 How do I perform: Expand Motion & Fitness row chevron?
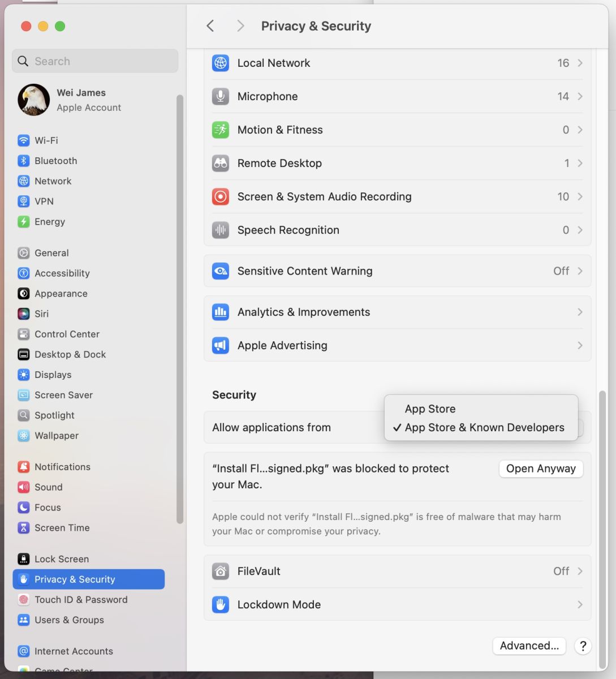(580, 130)
